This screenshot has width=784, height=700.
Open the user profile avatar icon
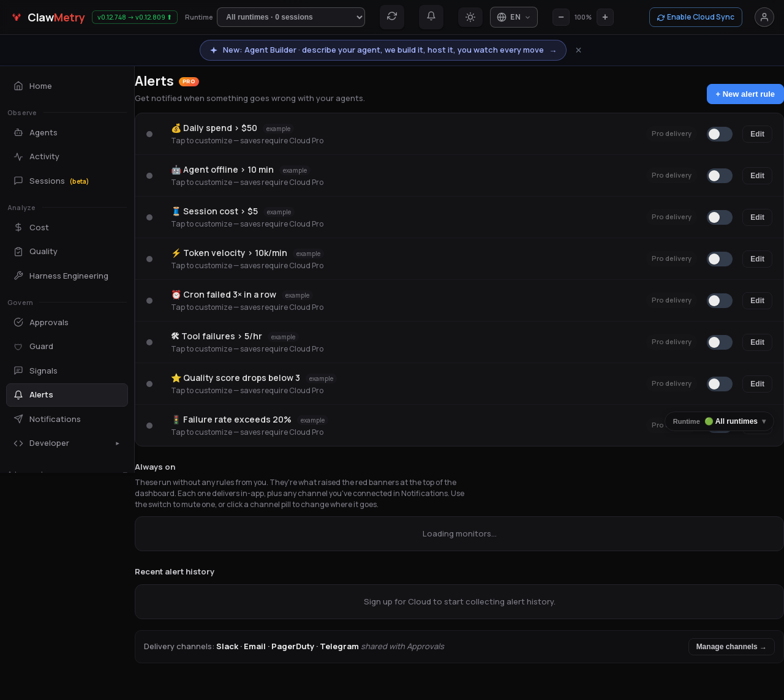(764, 17)
